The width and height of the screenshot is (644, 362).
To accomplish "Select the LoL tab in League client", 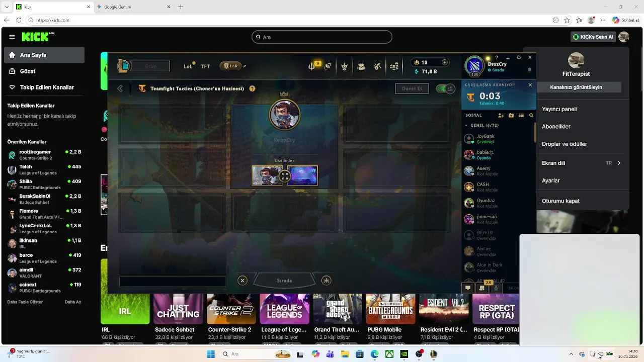I will [x=188, y=66].
